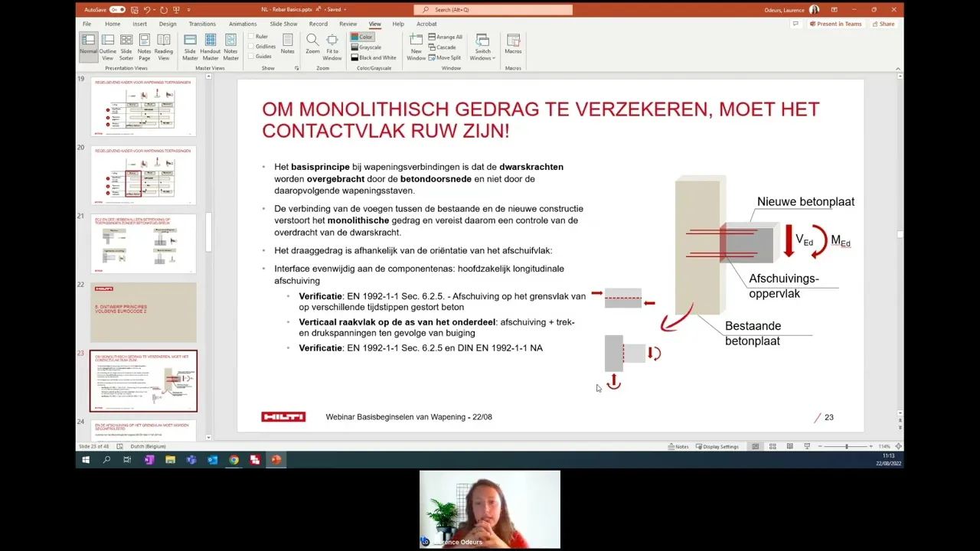Click the status bar zoom slider

(x=846, y=446)
